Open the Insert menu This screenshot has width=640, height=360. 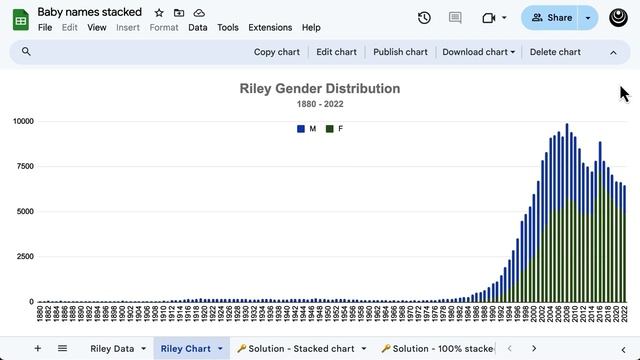pos(128,27)
